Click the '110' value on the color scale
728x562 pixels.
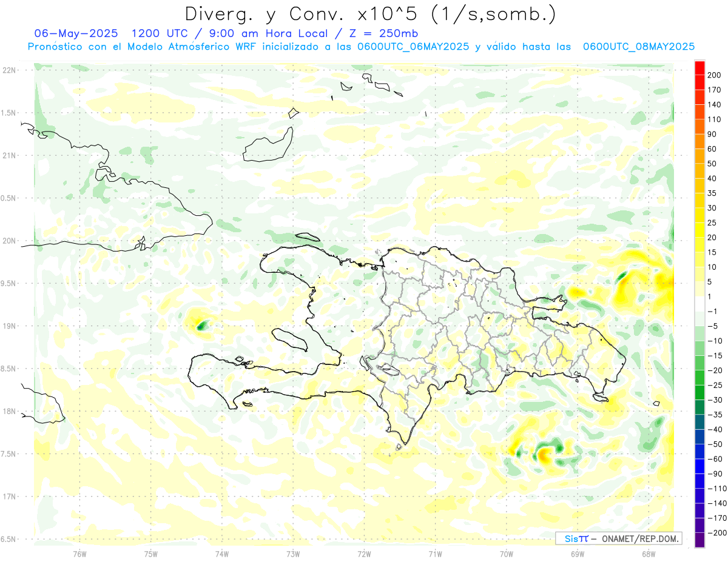coord(714,119)
